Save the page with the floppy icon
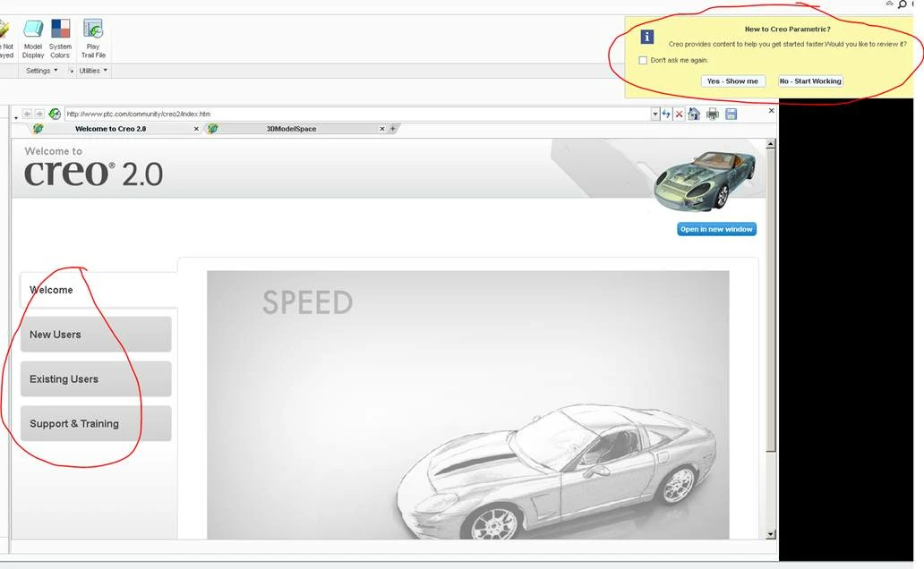Screen dimensions: 924x569 click(x=731, y=114)
